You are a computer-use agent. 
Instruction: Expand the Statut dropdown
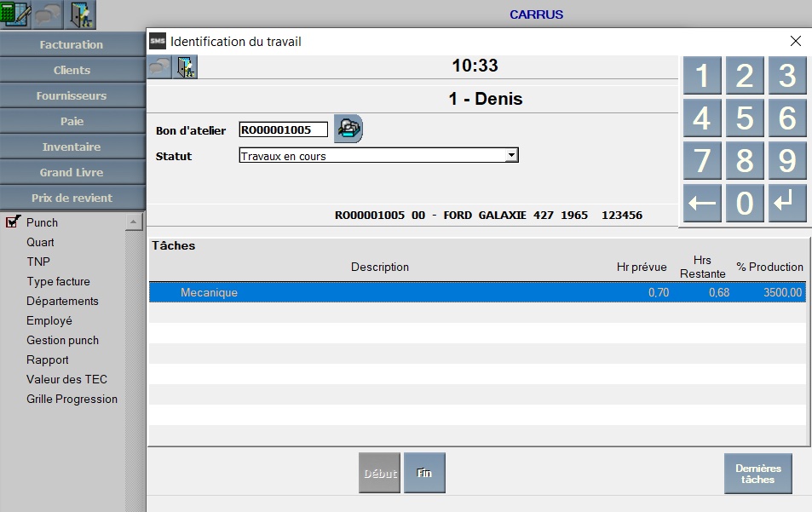click(511, 155)
